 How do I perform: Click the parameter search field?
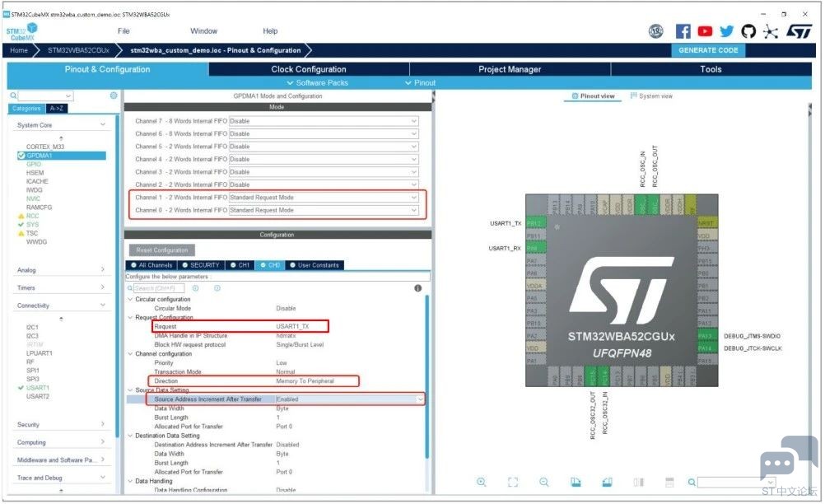(x=159, y=288)
